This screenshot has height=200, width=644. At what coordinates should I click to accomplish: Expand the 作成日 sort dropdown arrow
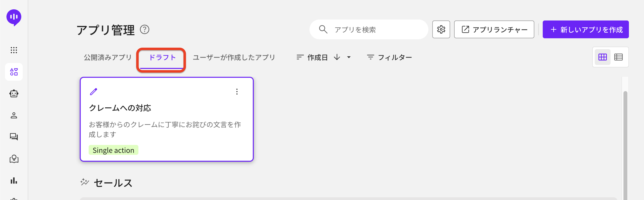[349, 57]
